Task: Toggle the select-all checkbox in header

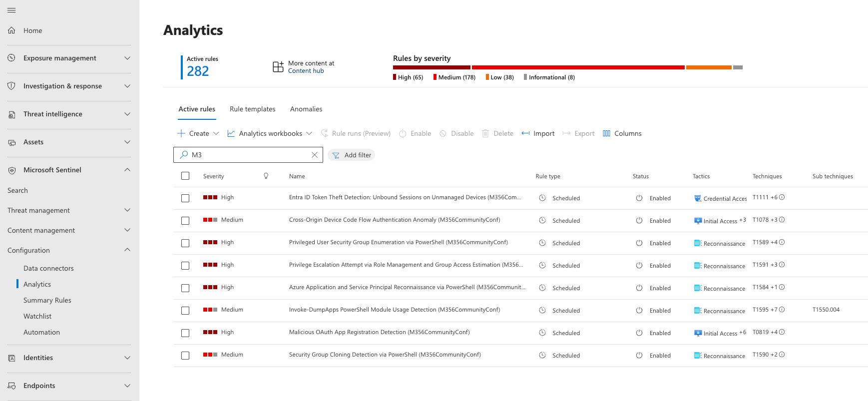Action: click(x=185, y=176)
